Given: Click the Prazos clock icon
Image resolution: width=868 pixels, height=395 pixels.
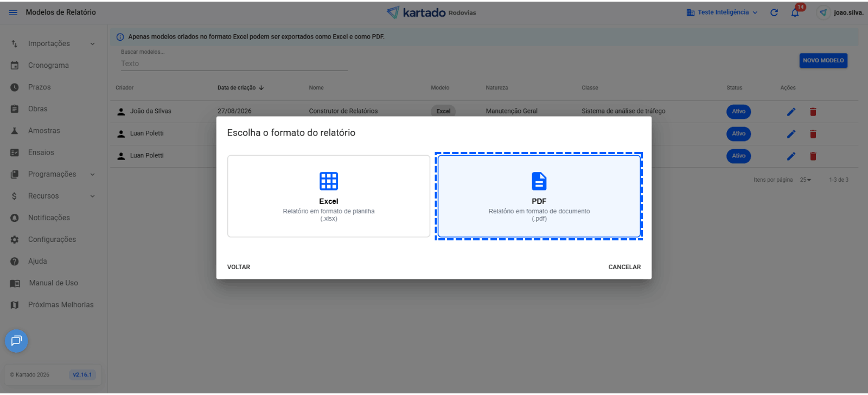Looking at the screenshot, I should [15, 87].
